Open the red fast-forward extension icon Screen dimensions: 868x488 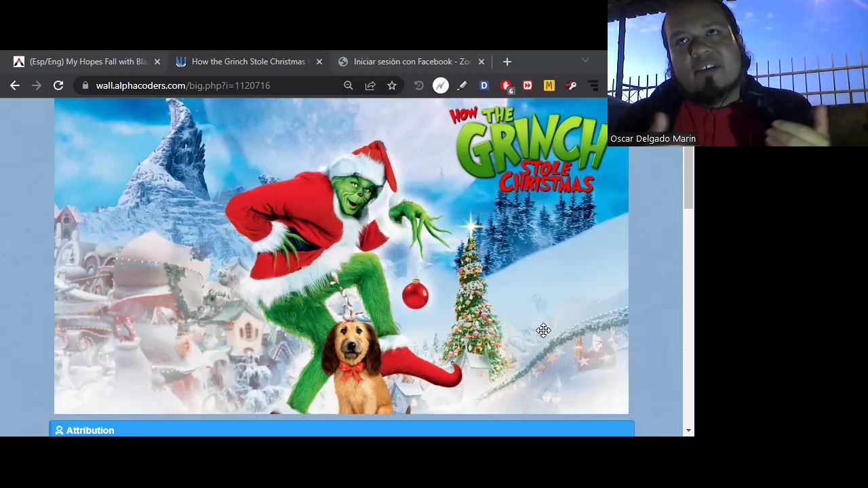(x=528, y=85)
